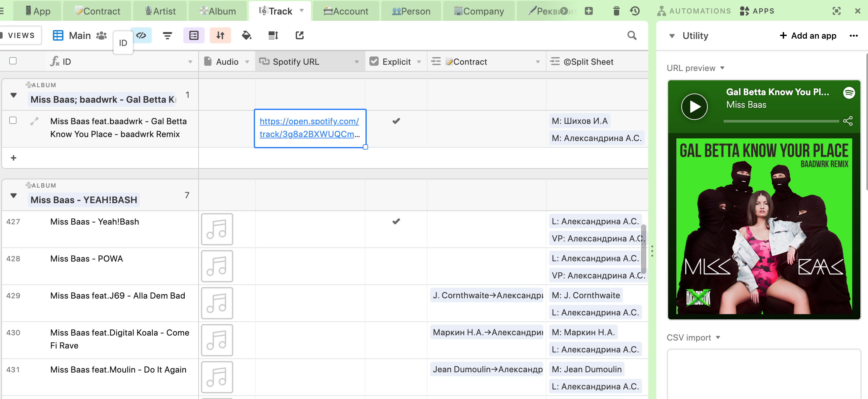Open ID column header dropdown
Image resolution: width=868 pixels, height=399 pixels.
tap(190, 62)
